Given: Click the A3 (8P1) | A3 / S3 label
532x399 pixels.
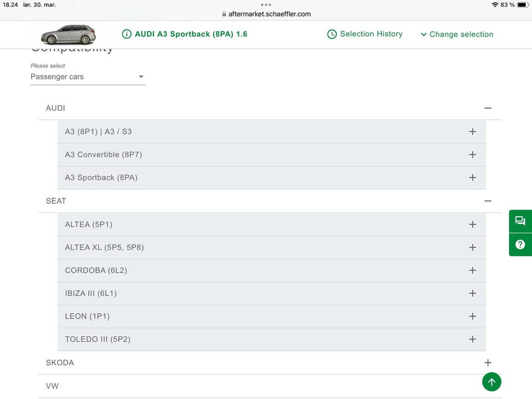Looking at the screenshot, I should click(x=99, y=132).
